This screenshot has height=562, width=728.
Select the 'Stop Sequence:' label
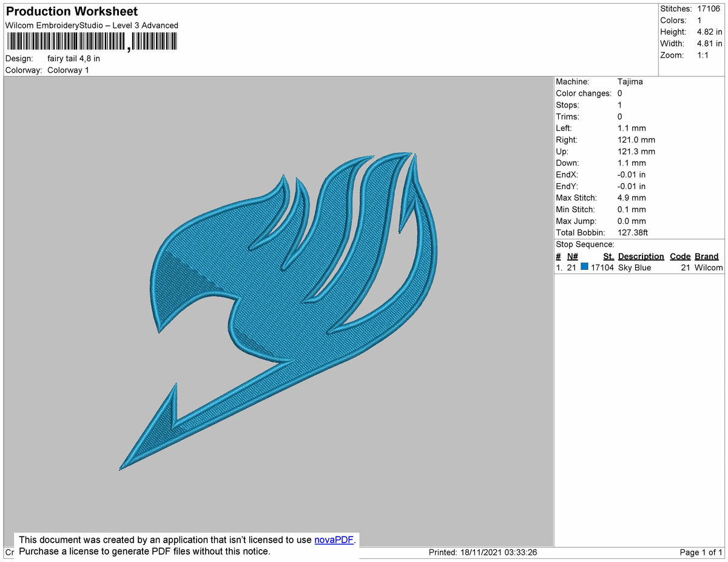tap(585, 244)
